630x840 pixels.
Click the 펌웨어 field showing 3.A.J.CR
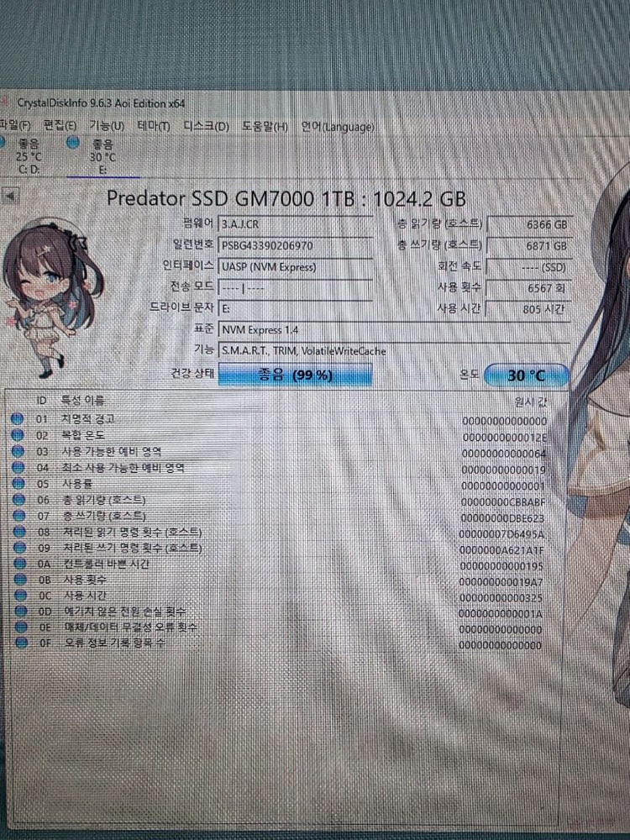[295, 224]
